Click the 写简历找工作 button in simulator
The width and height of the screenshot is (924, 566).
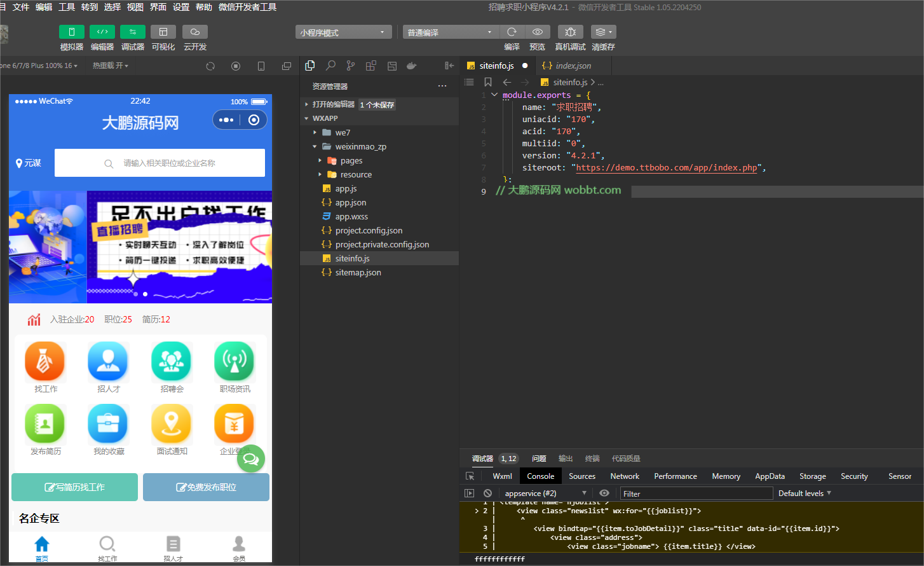click(x=75, y=487)
